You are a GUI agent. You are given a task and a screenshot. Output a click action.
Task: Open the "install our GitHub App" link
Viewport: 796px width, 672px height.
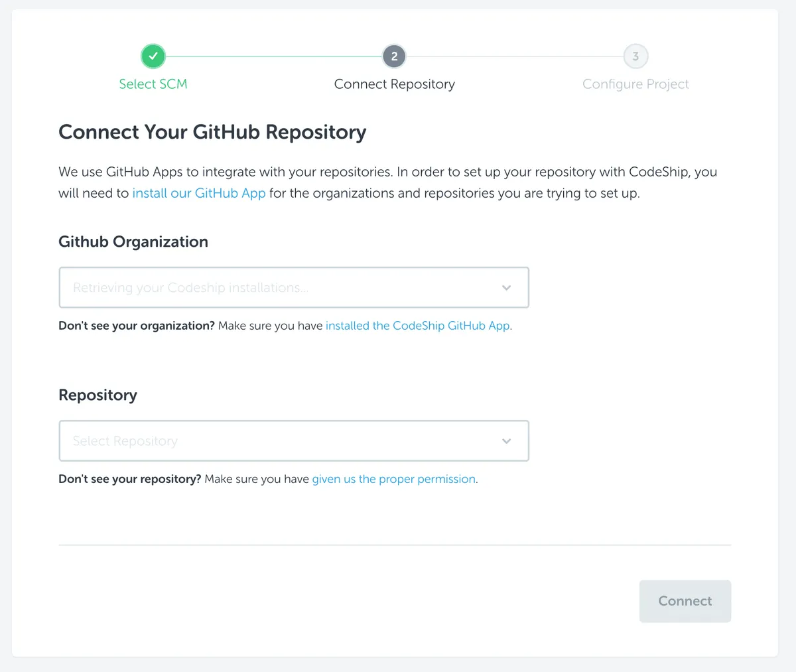(199, 193)
